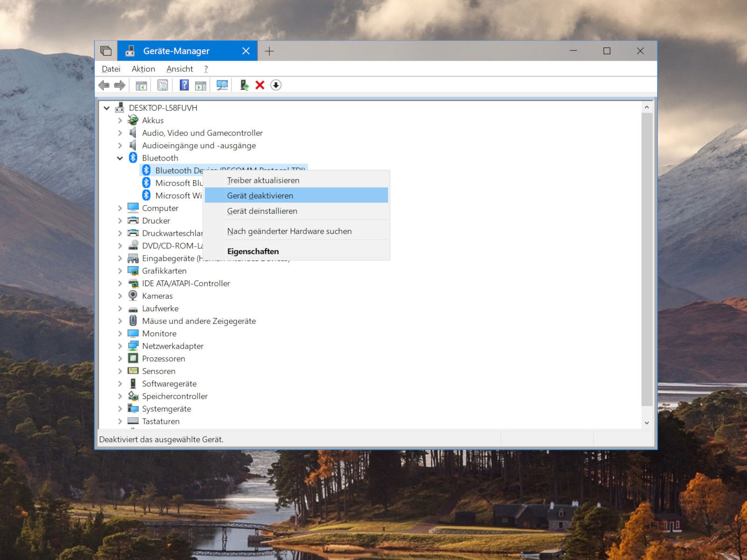747x560 pixels.
Task: Open the Aktion menu
Action: [143, 69]
